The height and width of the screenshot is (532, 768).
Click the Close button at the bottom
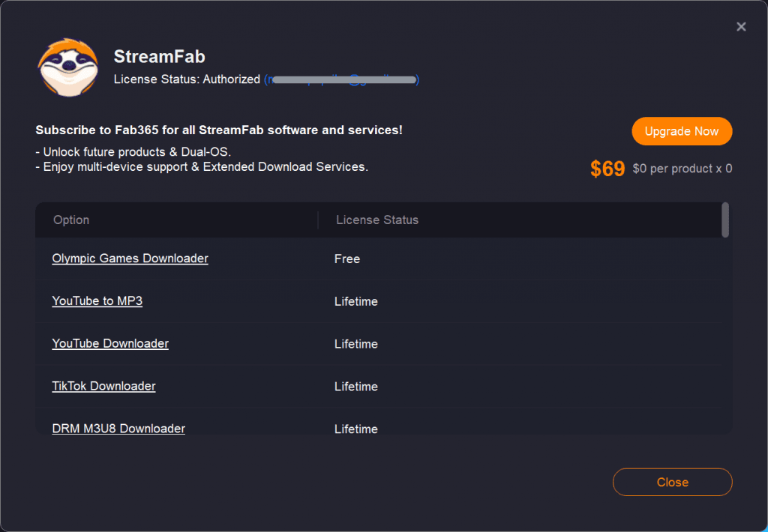[673, 482]
